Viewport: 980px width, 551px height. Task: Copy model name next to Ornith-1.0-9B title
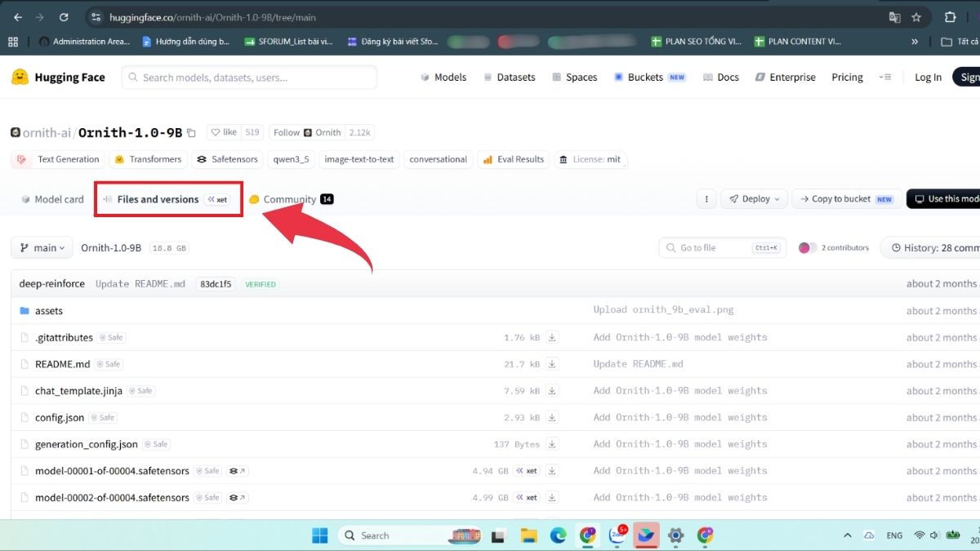coord(192,132)
